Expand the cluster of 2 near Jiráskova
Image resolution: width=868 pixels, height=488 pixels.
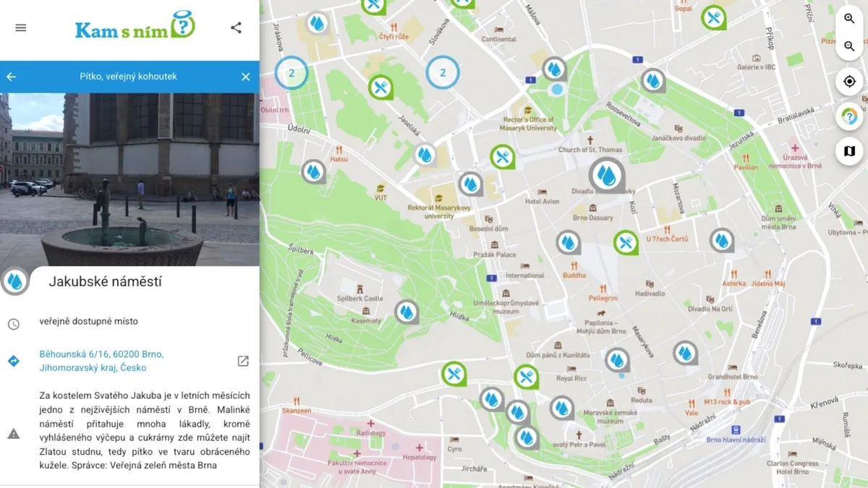pos(292,72)
